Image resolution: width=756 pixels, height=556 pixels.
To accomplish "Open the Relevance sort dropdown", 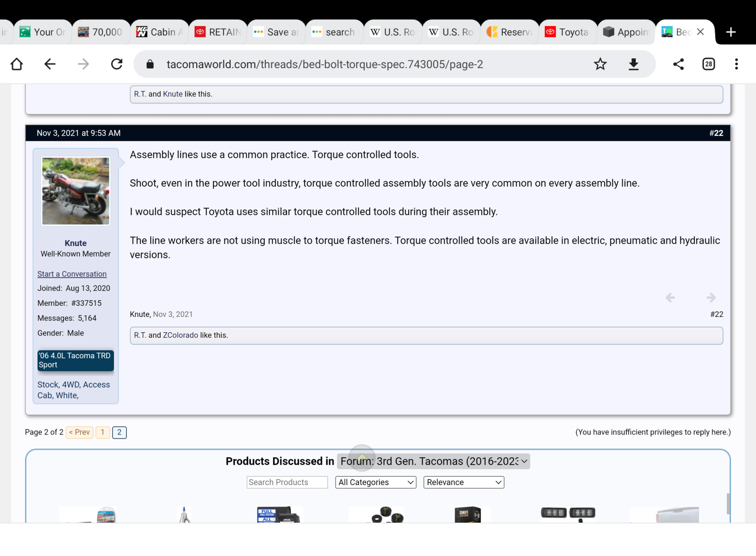I will click(463, 482).
